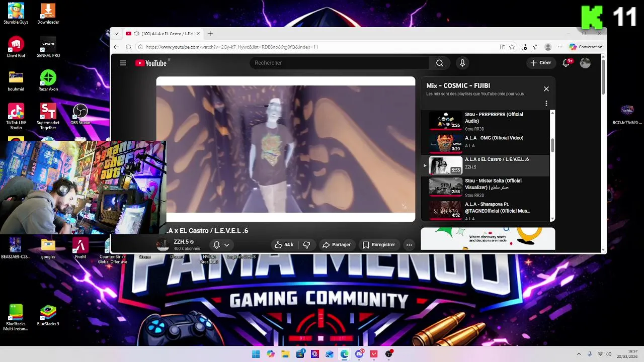Go to the YouTube home logo

[x=151, y=63]
